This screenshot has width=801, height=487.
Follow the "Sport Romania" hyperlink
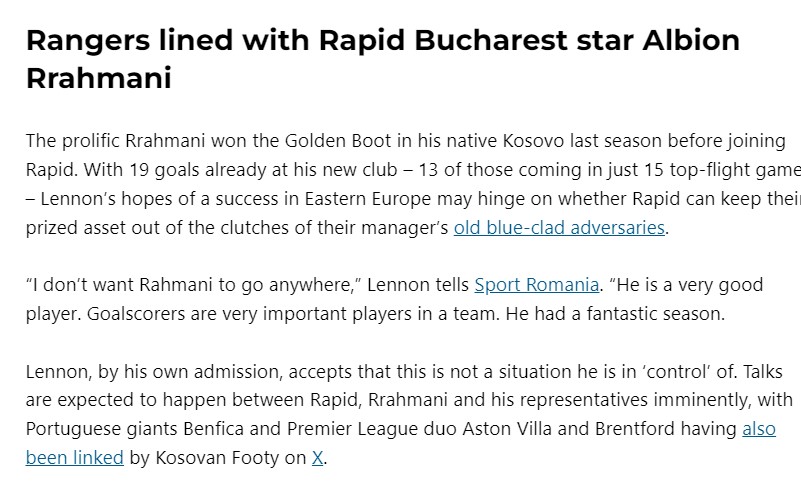click(536, 285)
